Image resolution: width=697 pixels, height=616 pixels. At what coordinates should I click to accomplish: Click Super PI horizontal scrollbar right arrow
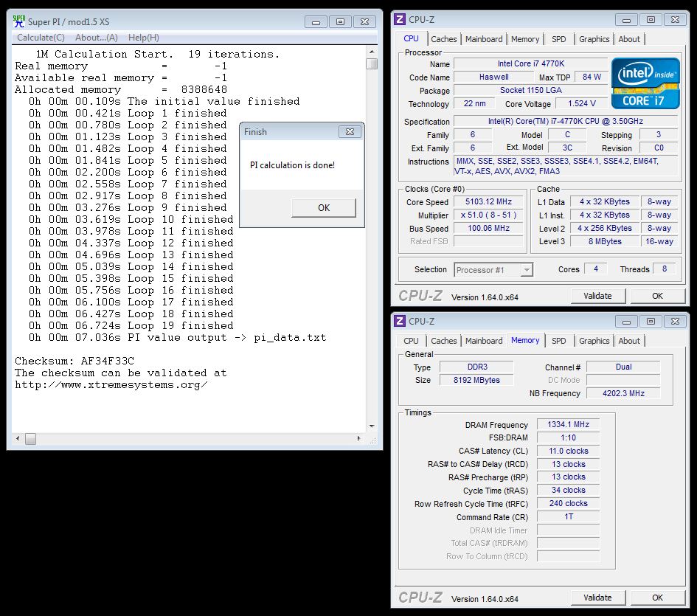[x=358, y=438]
